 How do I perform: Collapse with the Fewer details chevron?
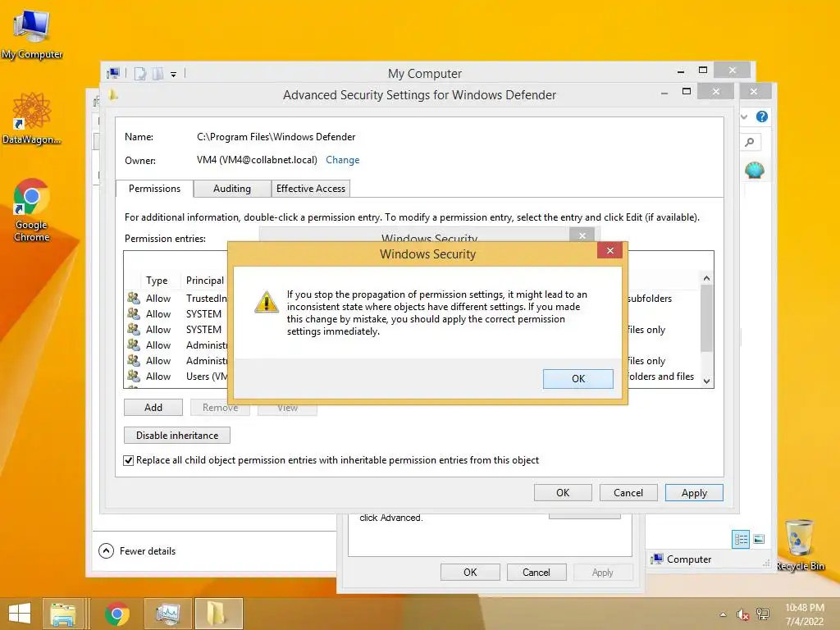click(x=106, y=550)
